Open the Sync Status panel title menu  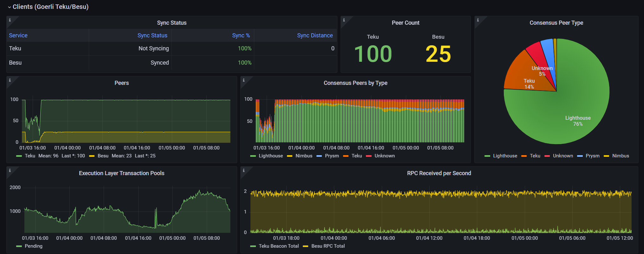pyautogui.click(x=172, y=23)
